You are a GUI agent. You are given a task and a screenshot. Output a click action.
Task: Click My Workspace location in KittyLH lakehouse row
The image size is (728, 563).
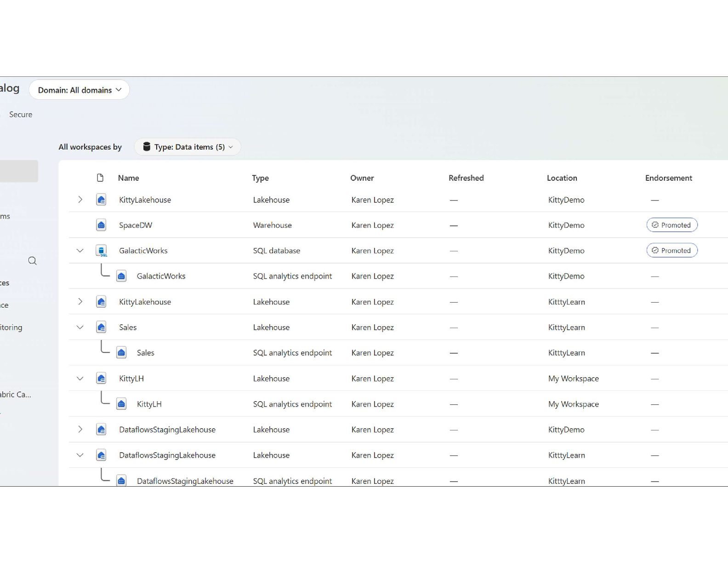tap(574, 379)
